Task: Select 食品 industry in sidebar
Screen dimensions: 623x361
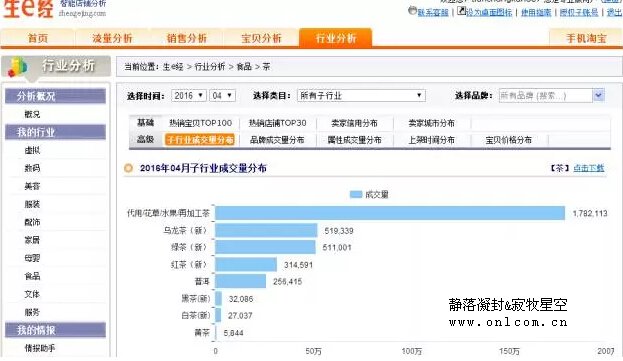Action: pos(32,276)
